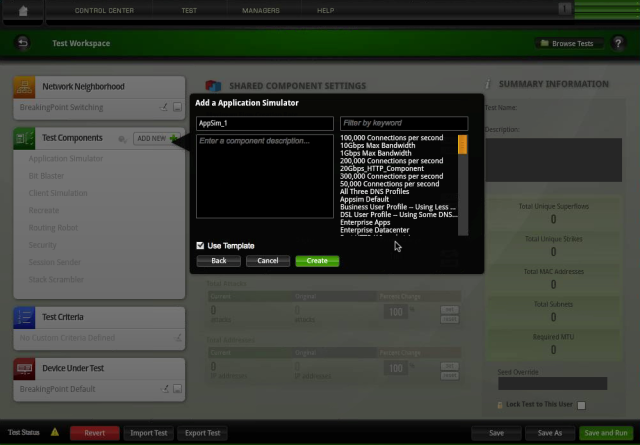Screen dimensions: 640x445
Task: Check Lock Test to This User box
Action: click(582, 405)
